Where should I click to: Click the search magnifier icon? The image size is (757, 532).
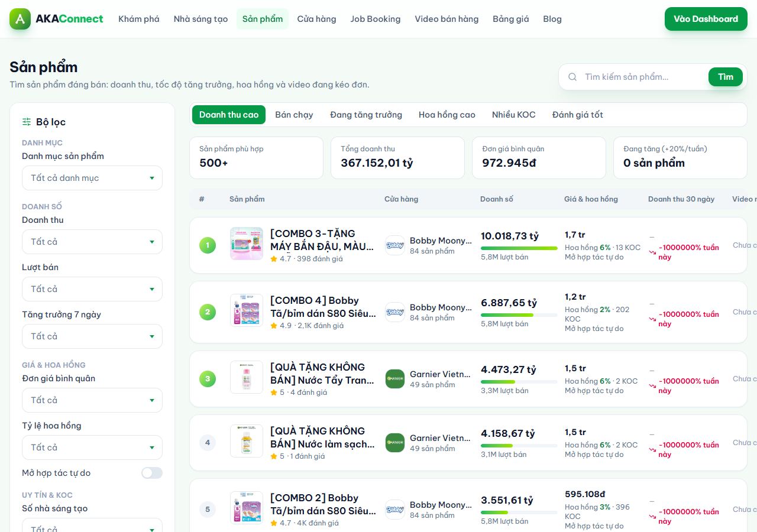tap(572, 77)
